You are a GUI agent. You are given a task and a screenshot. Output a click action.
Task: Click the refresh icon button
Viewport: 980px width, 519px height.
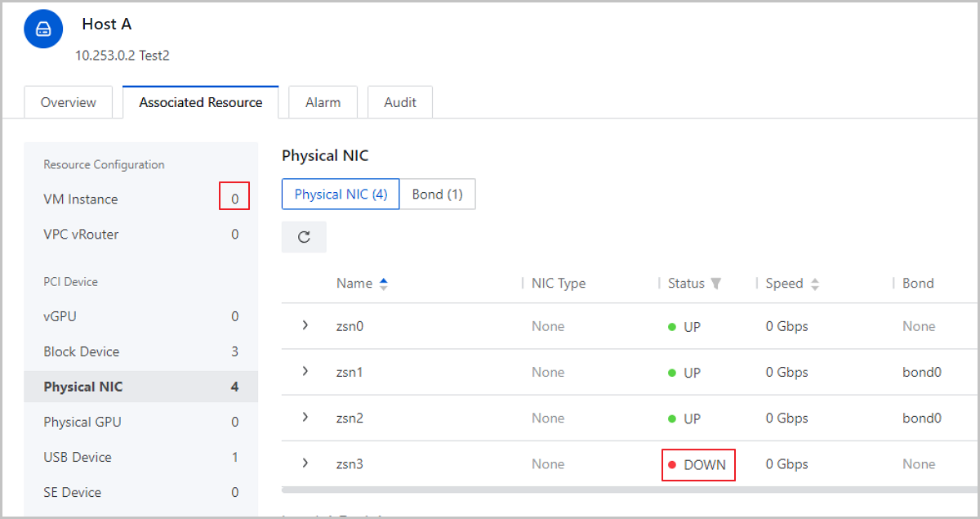304,237
